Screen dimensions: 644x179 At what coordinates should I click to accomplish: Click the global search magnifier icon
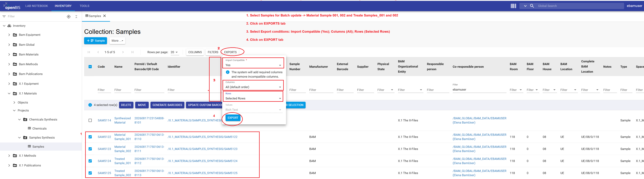[x=532, y=6]
